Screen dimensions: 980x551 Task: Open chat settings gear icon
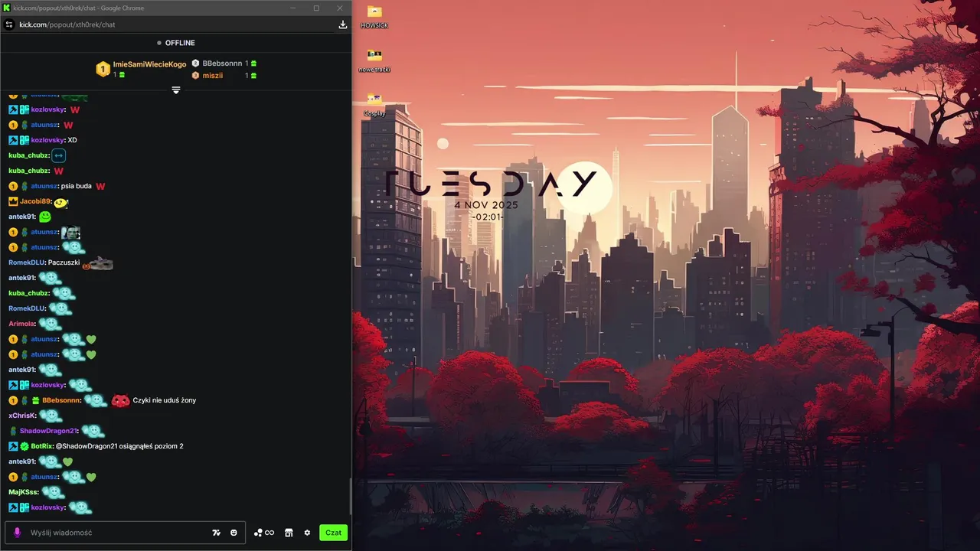tap(307, 533)
